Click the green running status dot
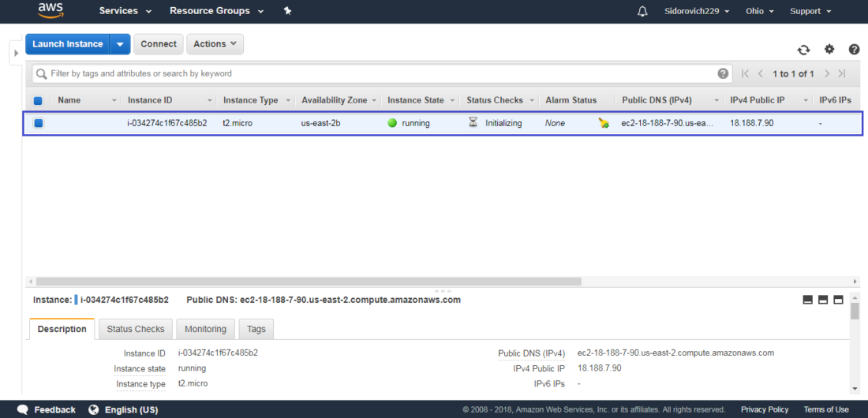 point(392,123)
